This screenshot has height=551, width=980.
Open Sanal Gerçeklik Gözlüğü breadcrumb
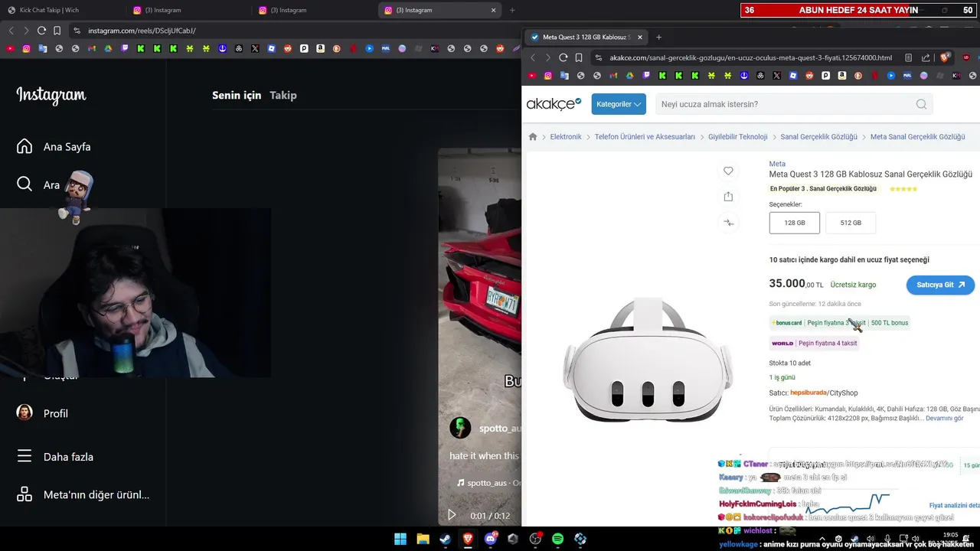click(x=818, y=137)
